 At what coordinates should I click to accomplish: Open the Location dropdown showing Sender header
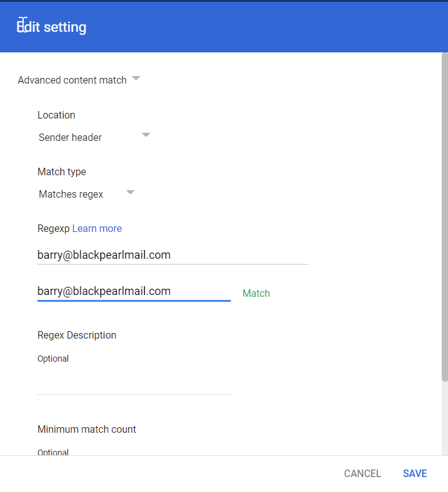pos(71,137)
